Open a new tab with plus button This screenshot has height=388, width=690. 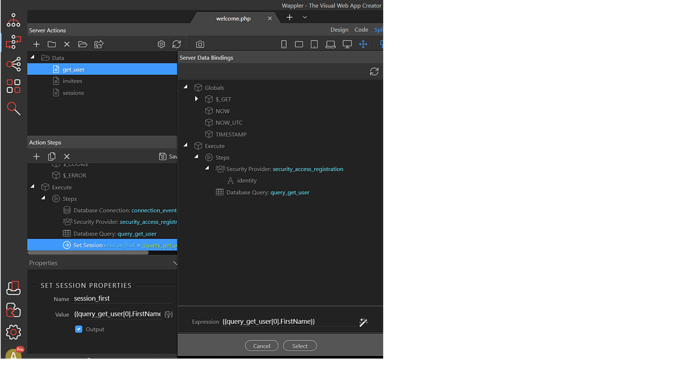(x=290, y=18)
